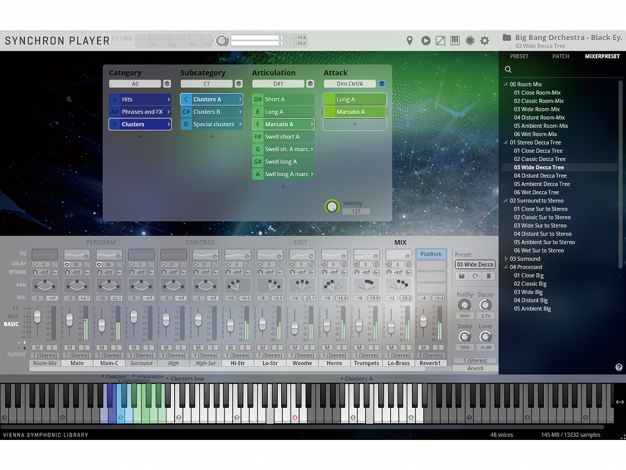Mute the Horns channel
Image resolution: width=626 pixels, height=470 pixels.
coord(327,347)
